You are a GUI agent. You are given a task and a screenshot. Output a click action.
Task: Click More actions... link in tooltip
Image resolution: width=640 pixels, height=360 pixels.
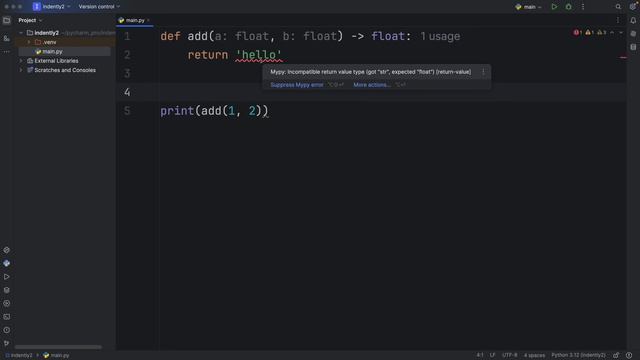372,85
